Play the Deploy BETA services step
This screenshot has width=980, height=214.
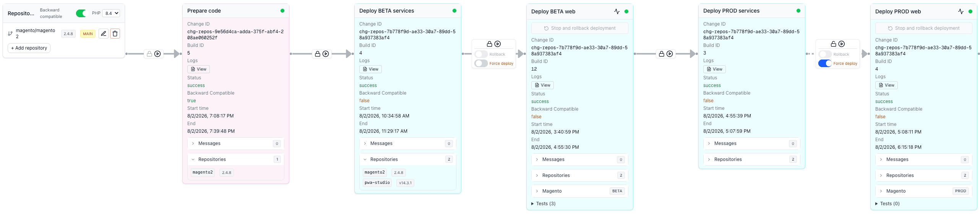(326, 54)
